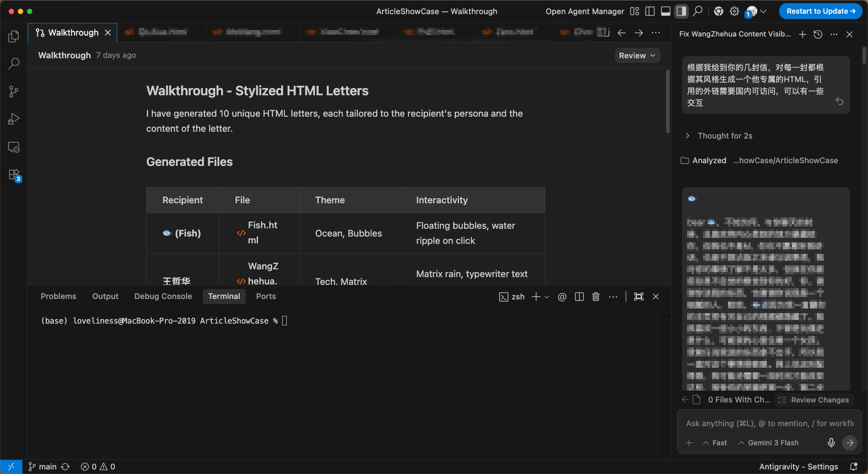Toggle the bottom panel visibility
868x474 pixels.
point(666,11)
